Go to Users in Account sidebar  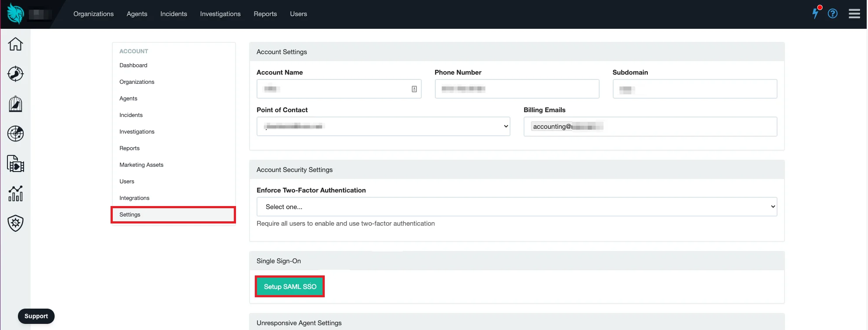tap(174, 181)
